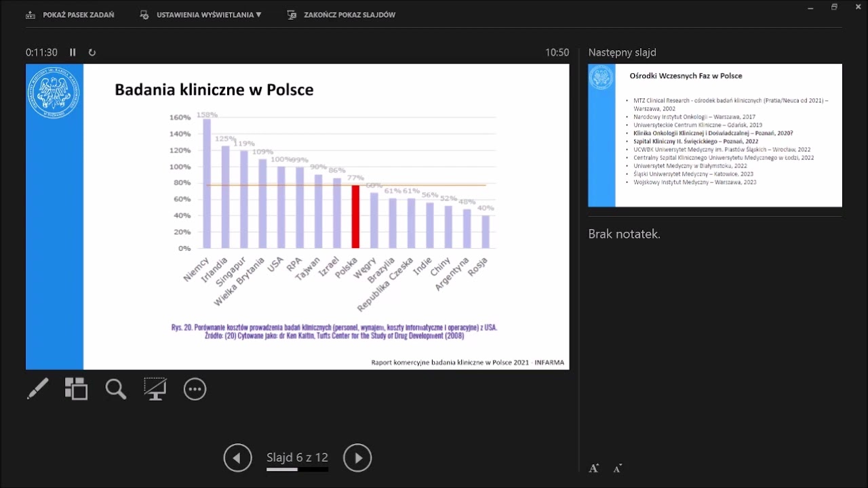Increase the notes text size

pyautogui.click(x=594, y=468)
